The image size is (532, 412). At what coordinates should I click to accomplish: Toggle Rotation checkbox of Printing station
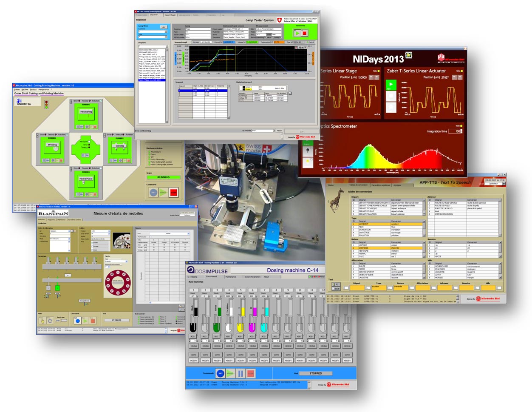[67, 134]
